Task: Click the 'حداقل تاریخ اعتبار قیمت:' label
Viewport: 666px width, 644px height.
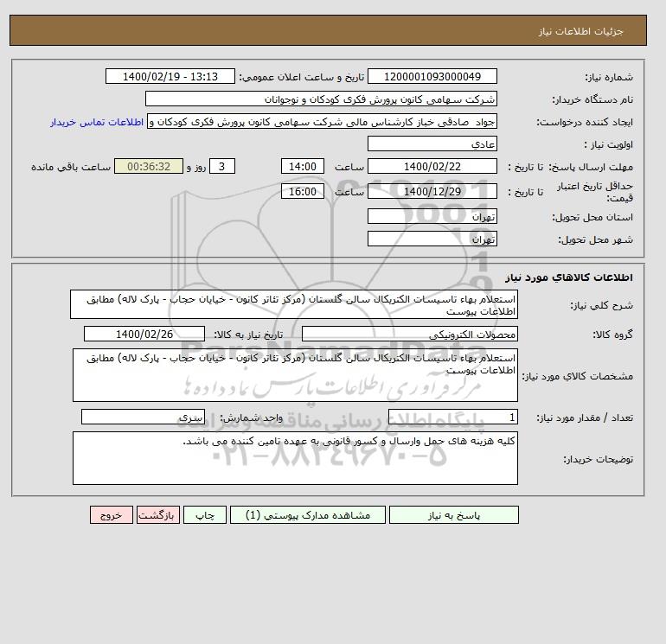Action: pos(595,192)
